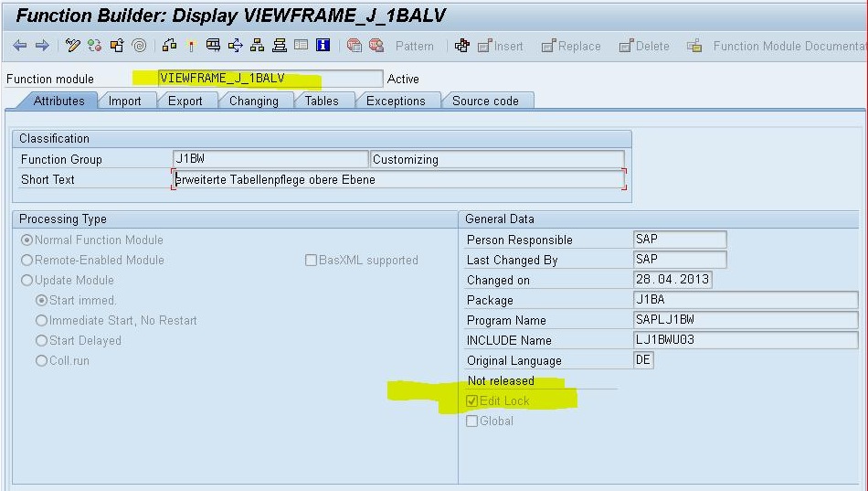Activate the function module wand icon
The width and height of the screenshot is (868, 491).
click(x=192, y=46)
